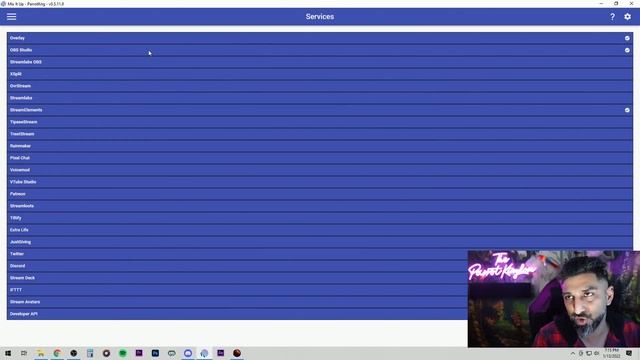Open the settings gear in header
The height and width of the screenshot is (360, 640).
pos(627,17)
